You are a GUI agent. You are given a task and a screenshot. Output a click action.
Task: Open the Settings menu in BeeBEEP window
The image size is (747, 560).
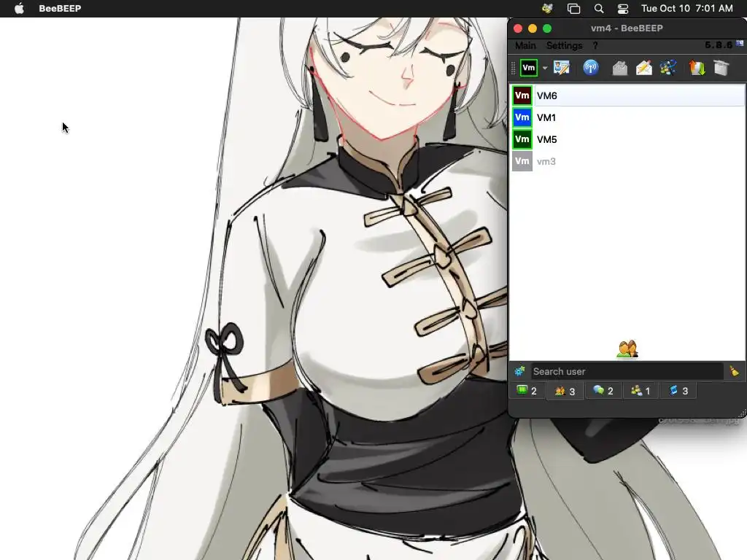click(x=564, y=46)
